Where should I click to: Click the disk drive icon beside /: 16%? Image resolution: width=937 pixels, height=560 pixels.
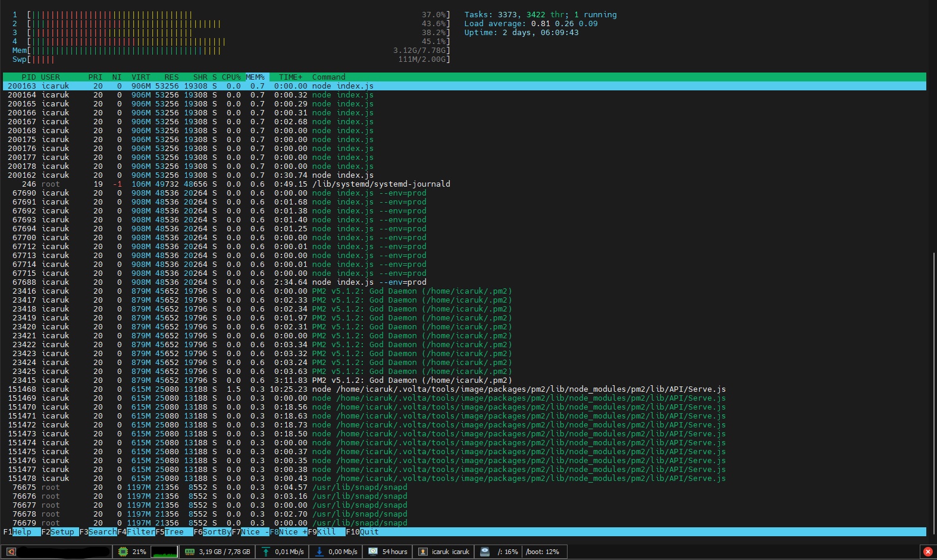[x=485, y=552]
